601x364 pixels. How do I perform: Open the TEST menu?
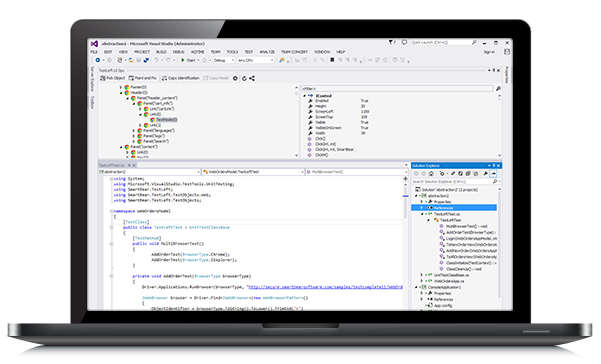coord(249,52)
